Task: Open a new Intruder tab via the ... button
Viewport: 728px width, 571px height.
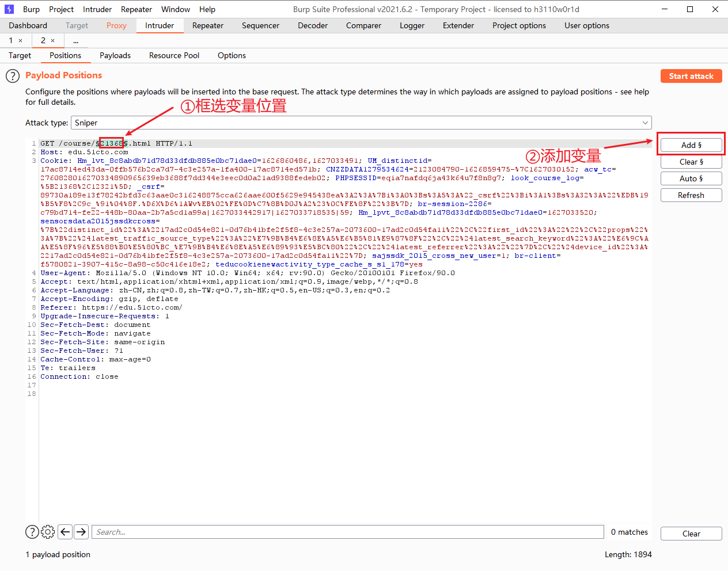Action: pos(75,40)
